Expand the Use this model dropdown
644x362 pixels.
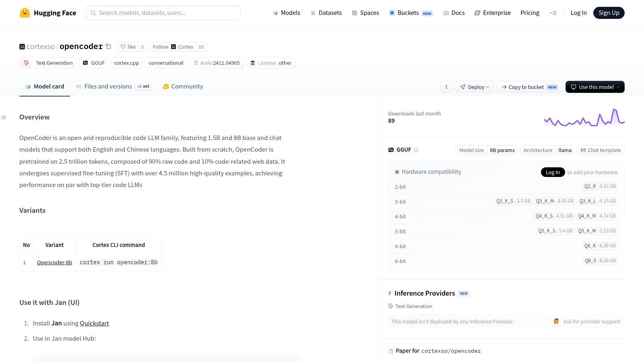tap(595, 87)
